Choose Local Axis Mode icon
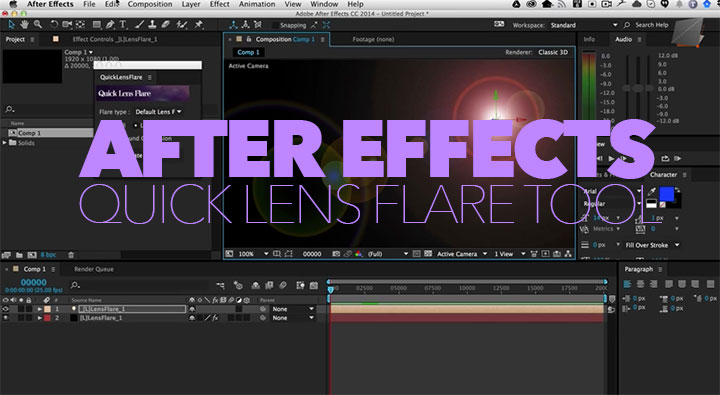720x395 pixels. tap(233, 25)
